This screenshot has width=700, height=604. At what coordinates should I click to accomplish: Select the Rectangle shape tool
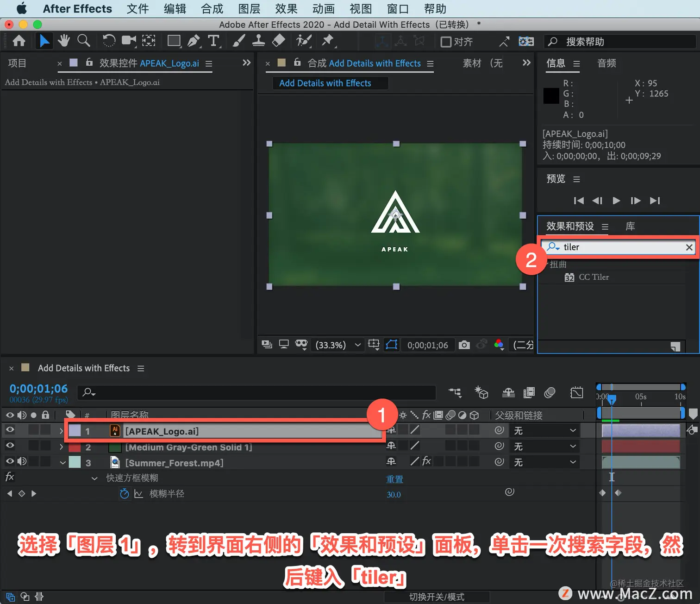click(174, 41)
